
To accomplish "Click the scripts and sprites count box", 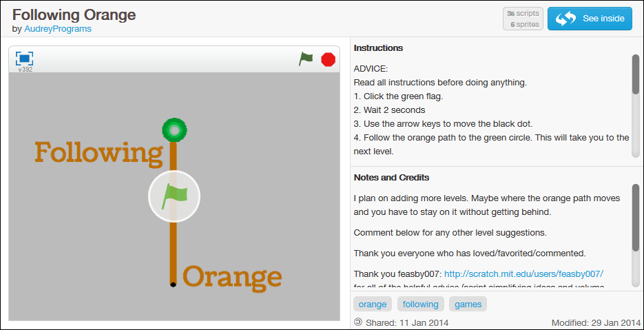I will click(523, 19).
